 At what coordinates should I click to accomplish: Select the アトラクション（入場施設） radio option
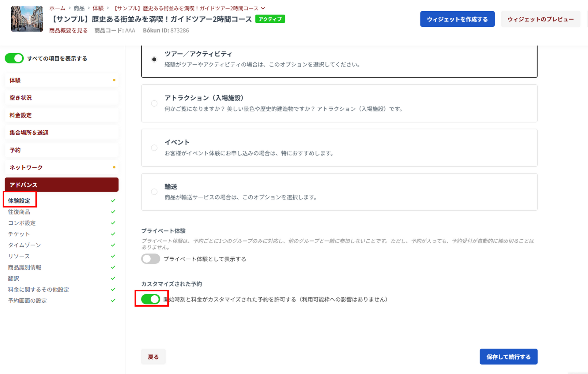coord(154,103)
